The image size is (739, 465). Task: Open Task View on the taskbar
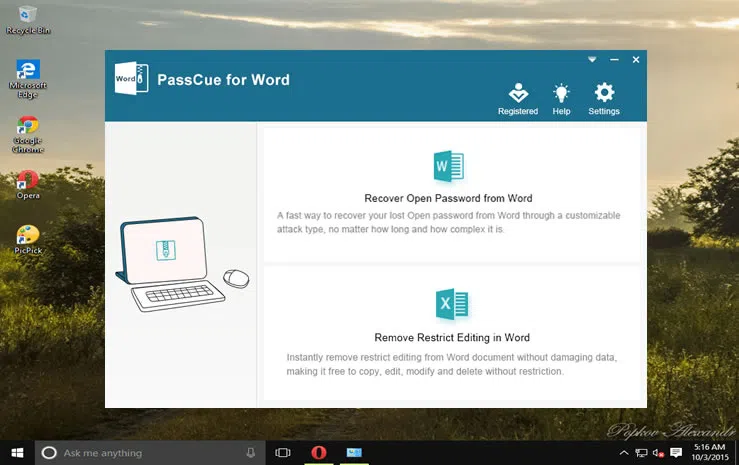tap(283, 453)
